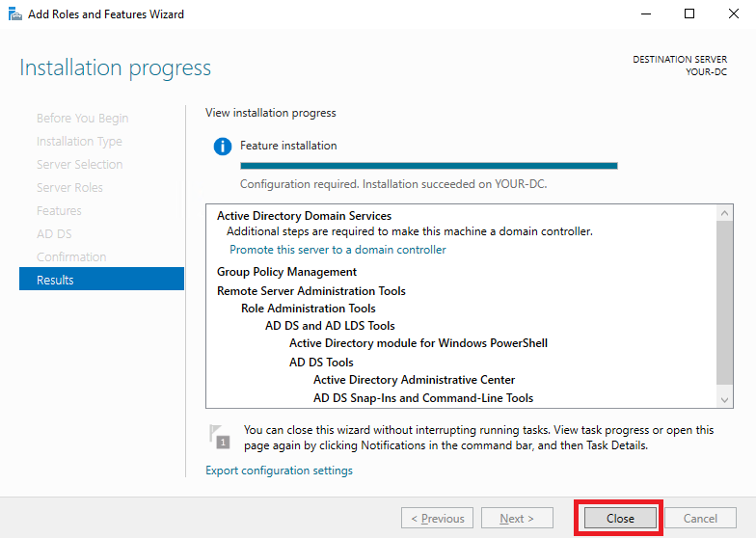Screen dimensions: 756x538
Task: Click AD DS Tools entry
Action: pos(321,363)
